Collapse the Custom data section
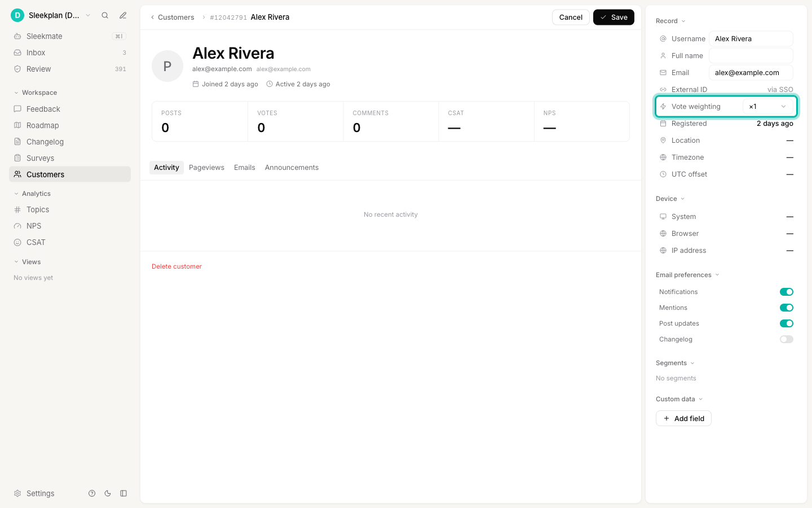This screenshot has width=812, height=508. coord(679,399)
